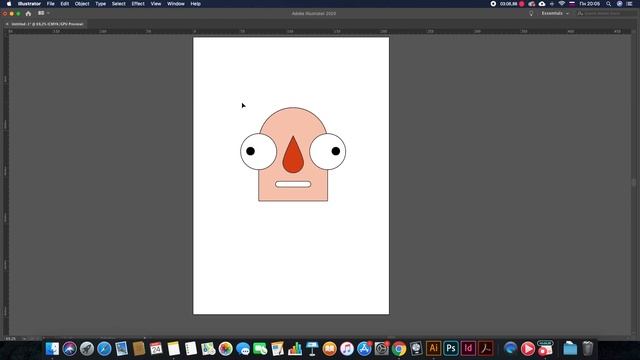Screen dimensions: 640x360
Task: Open Calendar from the Dock
Action: click(x=156, y=349)
